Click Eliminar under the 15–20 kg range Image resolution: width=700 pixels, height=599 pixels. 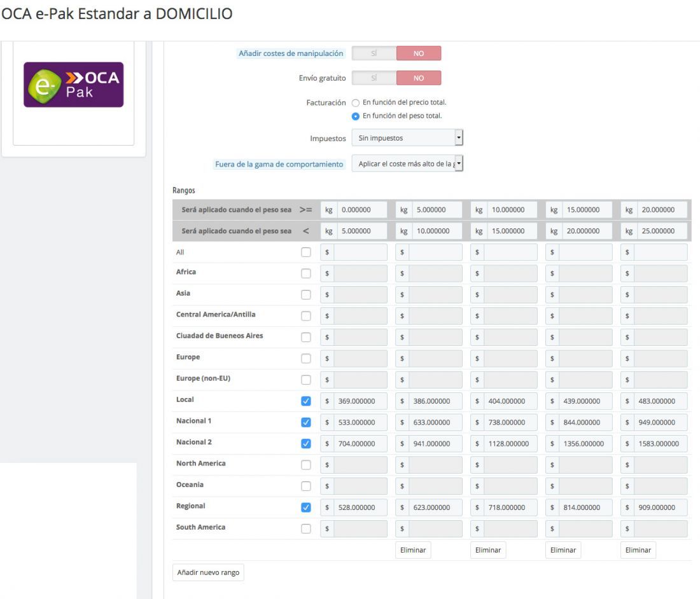563,550
